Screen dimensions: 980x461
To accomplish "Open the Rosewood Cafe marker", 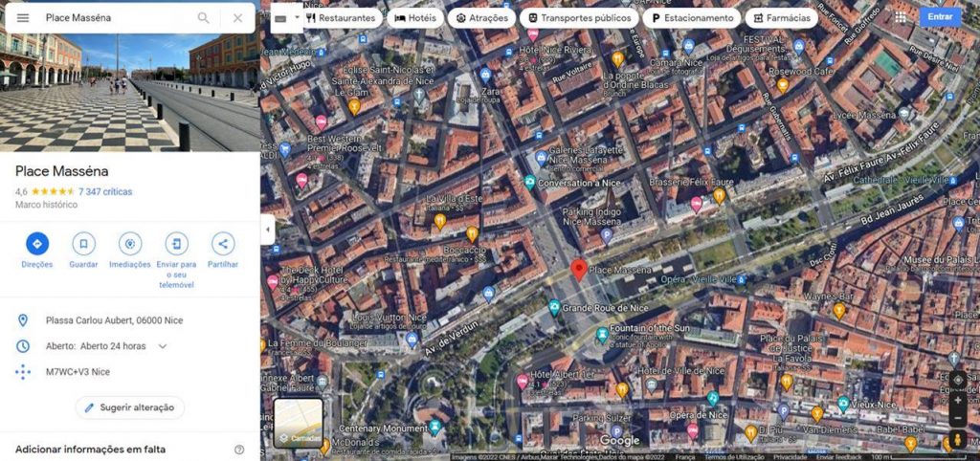I will (x=783, y=85).
